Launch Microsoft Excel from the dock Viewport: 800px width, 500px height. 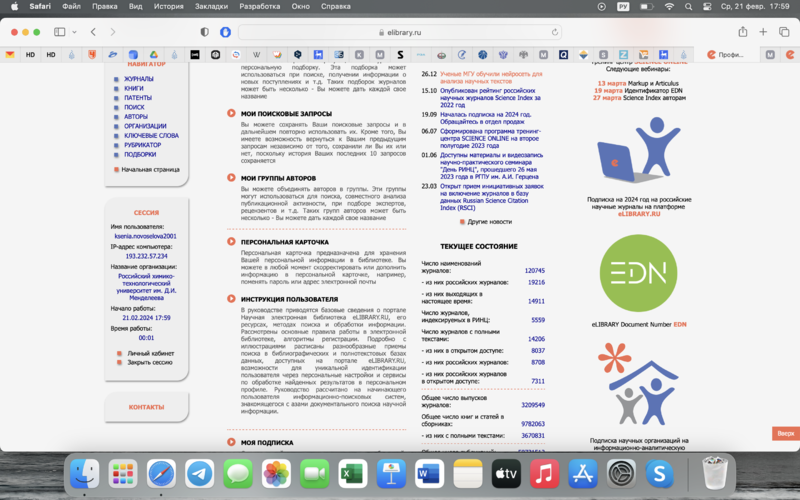352,473
